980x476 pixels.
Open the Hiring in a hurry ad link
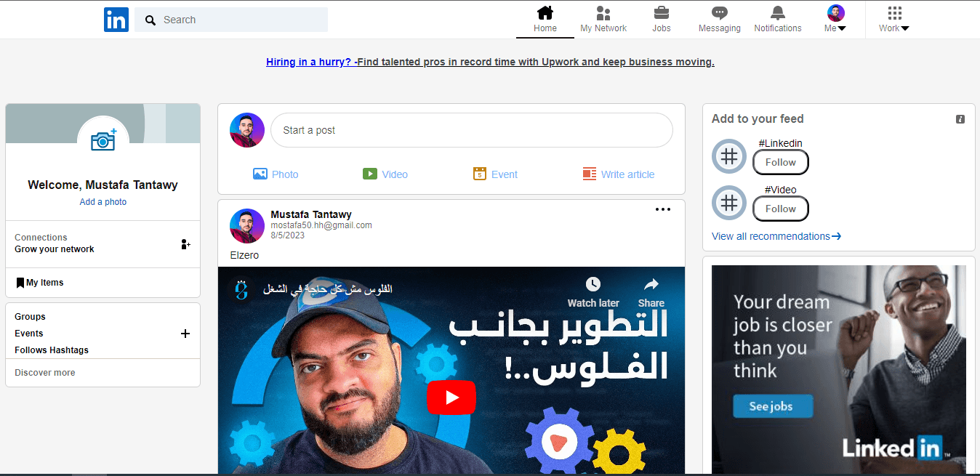(x=490, y=62)
